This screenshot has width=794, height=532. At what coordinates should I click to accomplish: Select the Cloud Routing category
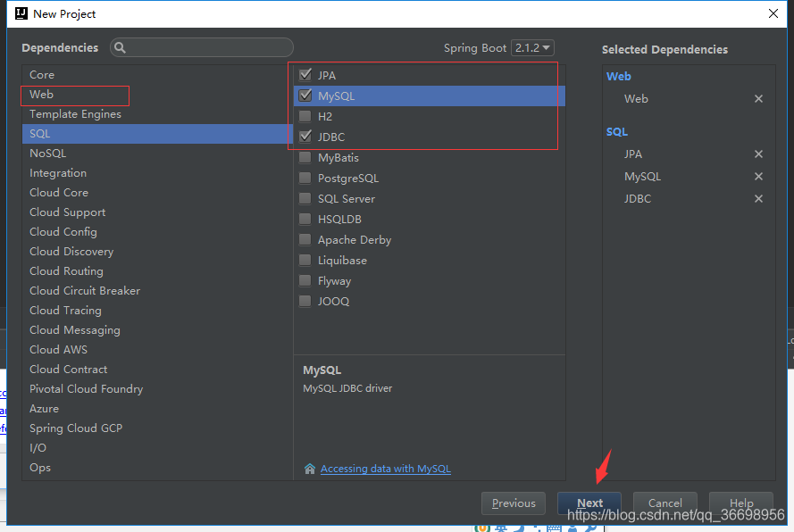(157, 271)
